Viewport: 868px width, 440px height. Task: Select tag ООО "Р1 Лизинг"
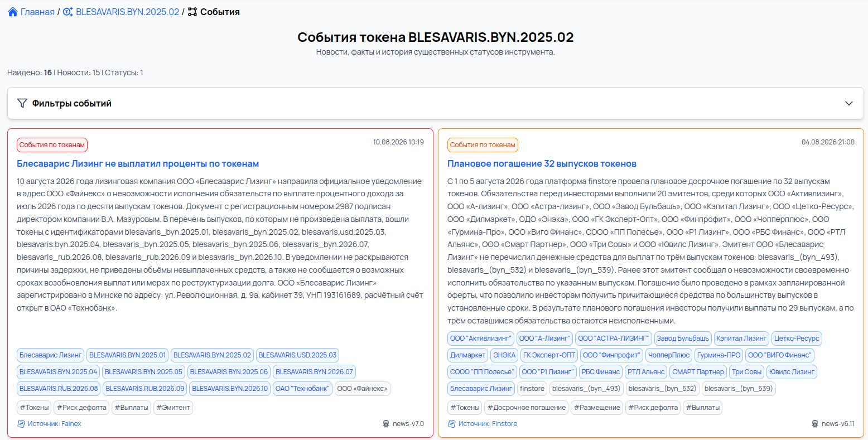548,372
